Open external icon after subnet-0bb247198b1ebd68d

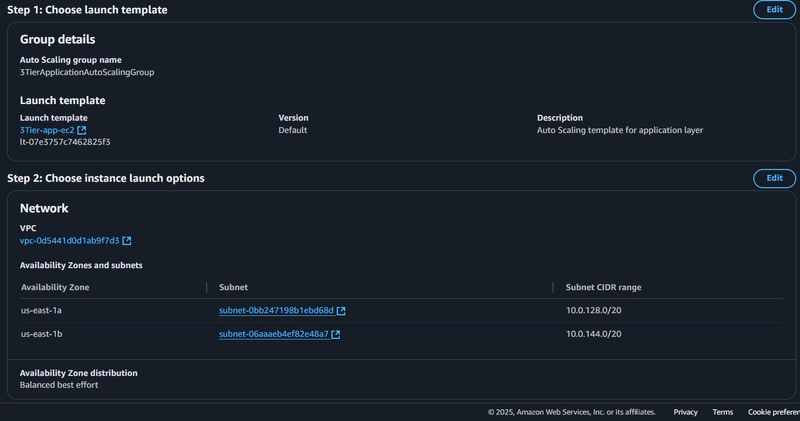pyautogui.click(x=341, y=310)
